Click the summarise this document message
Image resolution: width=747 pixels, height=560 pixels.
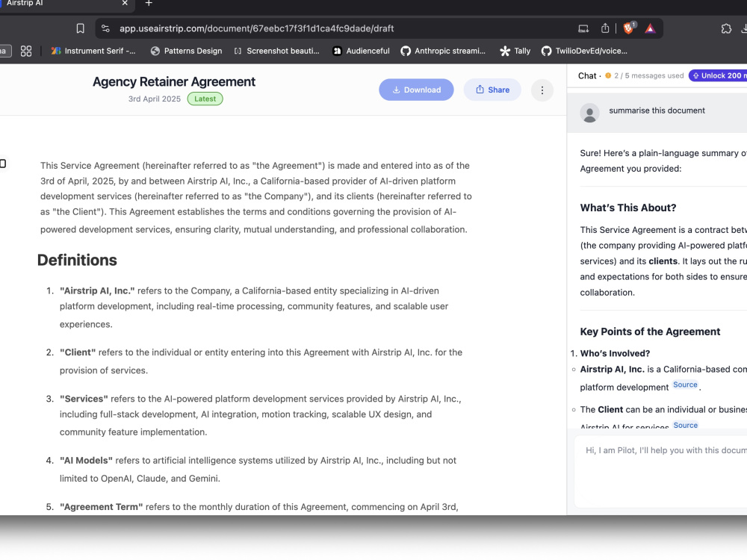[657, 111]
